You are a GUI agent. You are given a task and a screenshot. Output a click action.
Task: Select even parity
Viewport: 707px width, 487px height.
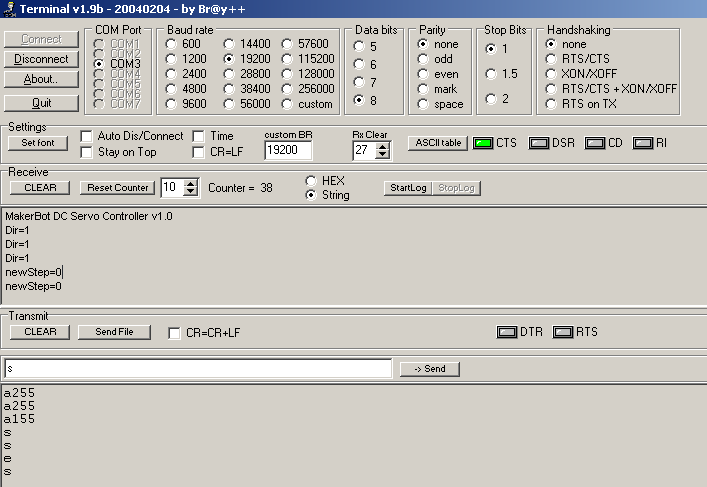click(424, 74)
